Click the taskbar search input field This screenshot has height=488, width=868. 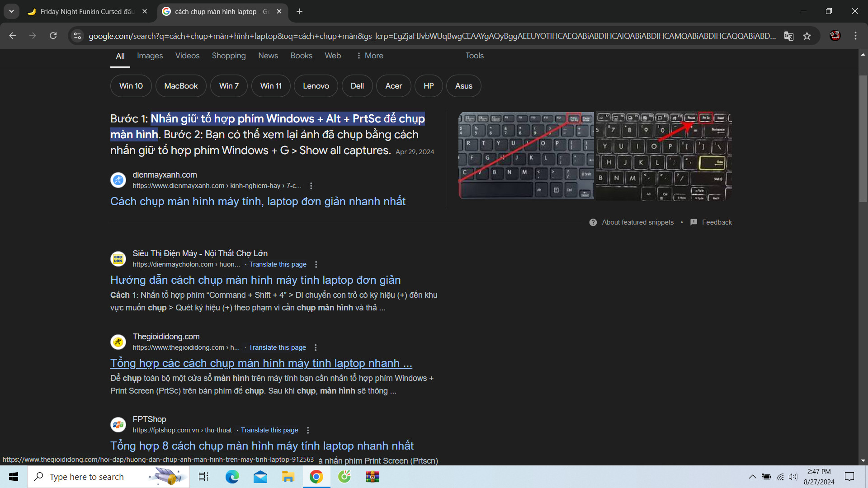coord(108,477)
